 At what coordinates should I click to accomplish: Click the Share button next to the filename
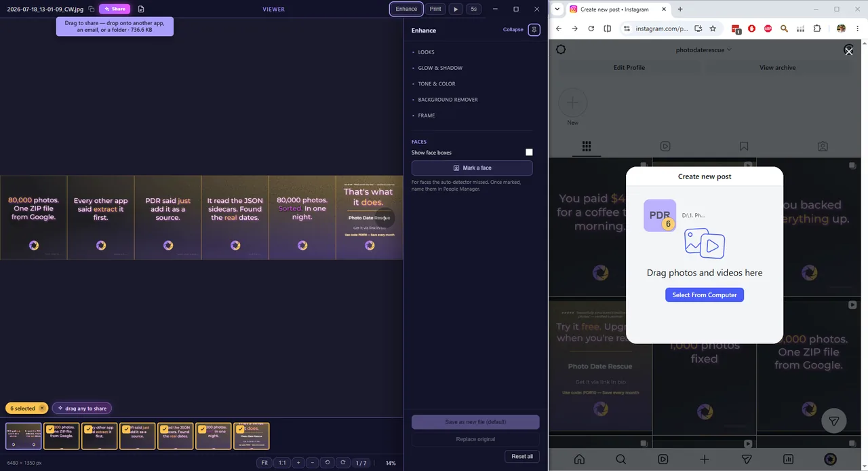point(115,9)
